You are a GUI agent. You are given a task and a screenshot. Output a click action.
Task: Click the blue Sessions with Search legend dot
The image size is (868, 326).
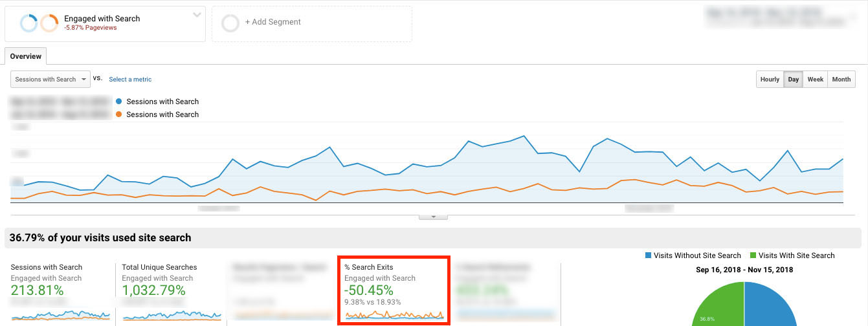point(118,102)
